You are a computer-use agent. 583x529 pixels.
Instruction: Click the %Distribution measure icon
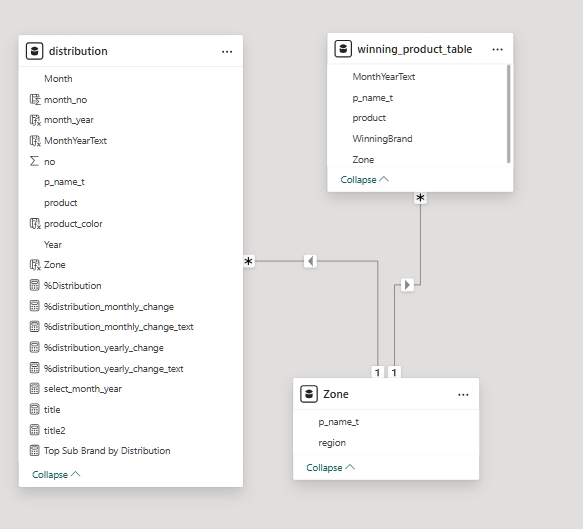pyautogui.click(x=34, y=286)
